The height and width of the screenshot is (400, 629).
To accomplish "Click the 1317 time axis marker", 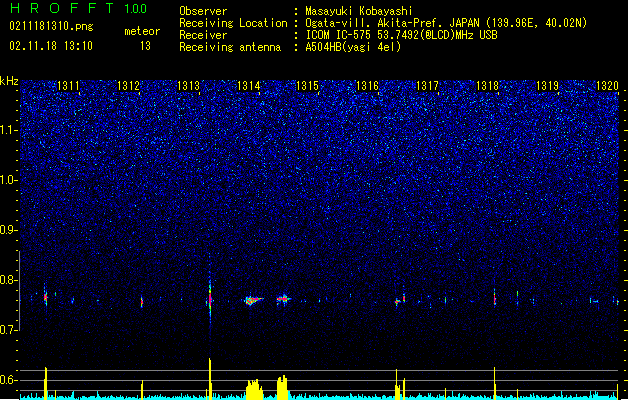I will pos(428,86).
